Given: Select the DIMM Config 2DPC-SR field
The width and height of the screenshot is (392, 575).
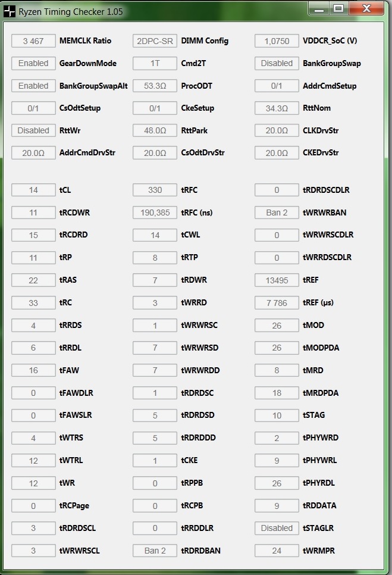Looking at the screenshot, I should pyautogui.click(x=155, y=41).
